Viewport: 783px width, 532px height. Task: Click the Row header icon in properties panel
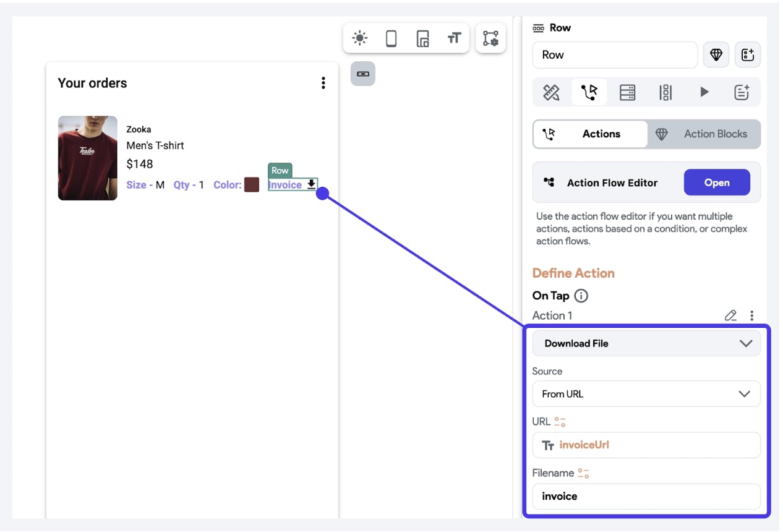tap(538, 28)
